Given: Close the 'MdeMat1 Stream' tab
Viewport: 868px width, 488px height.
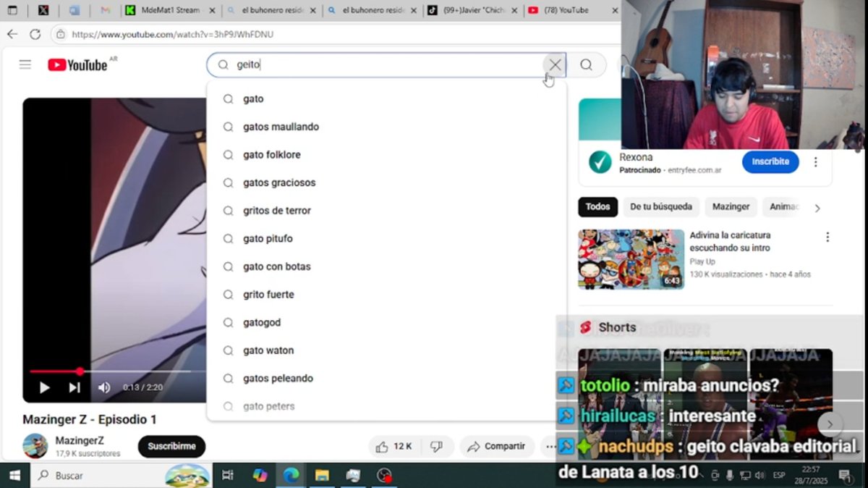Looking at the screenshot, I should (210, 10).
